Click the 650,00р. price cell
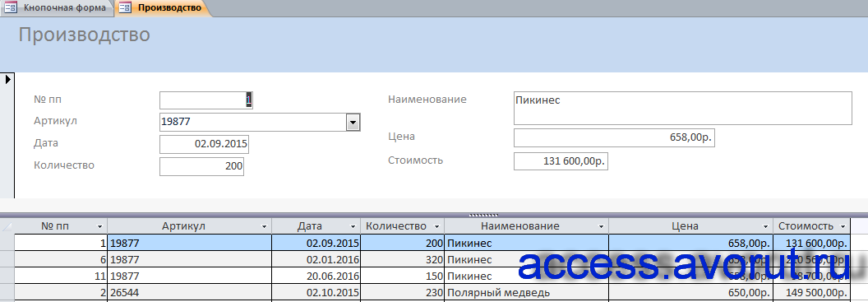868x302 pixels. [x=690, y=293]
